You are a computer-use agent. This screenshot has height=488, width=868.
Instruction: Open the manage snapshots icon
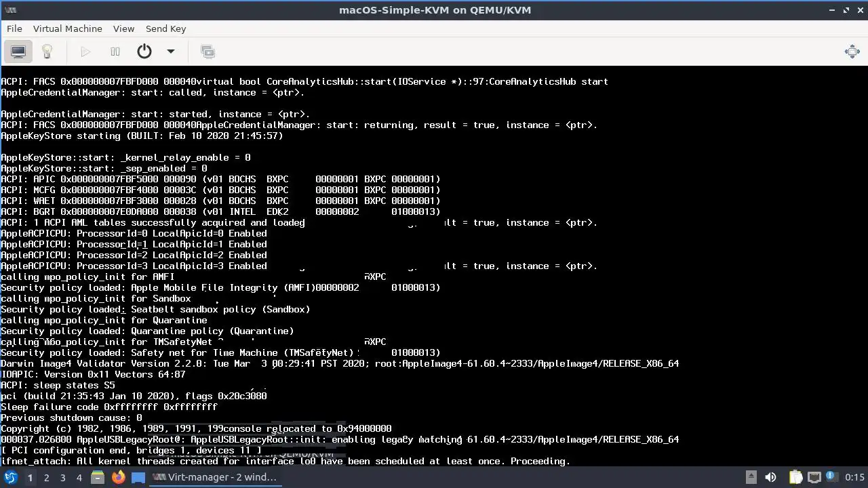208,52
